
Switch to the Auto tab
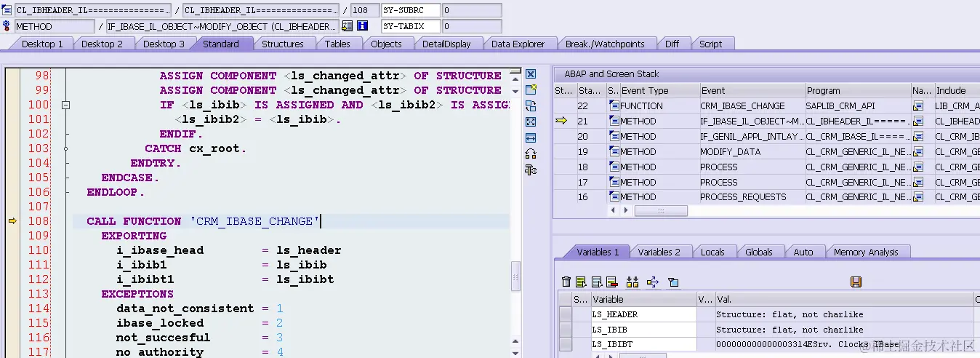point(803,252)
